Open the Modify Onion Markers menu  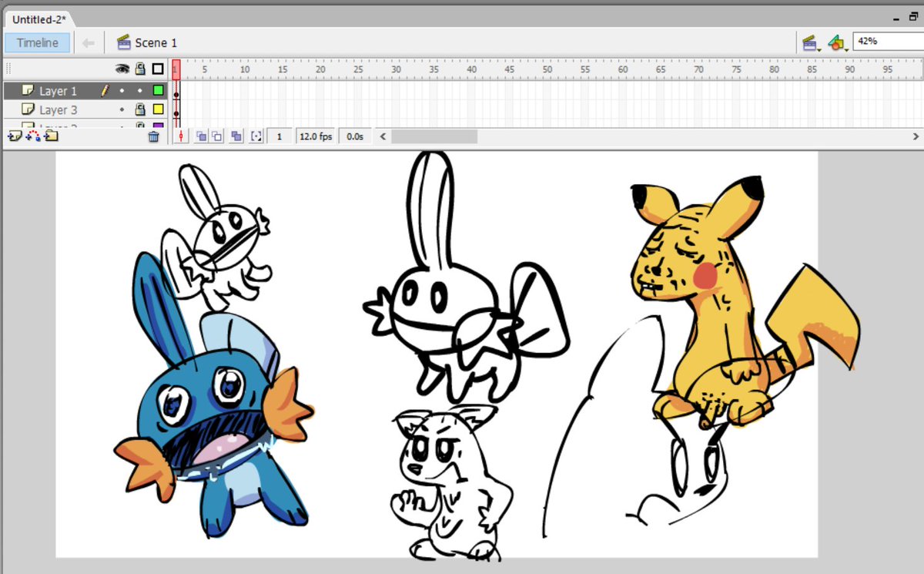[256, 136]
